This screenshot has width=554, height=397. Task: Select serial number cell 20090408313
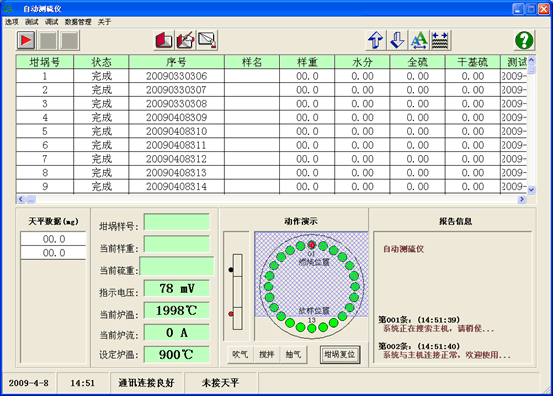click(176, 172)
